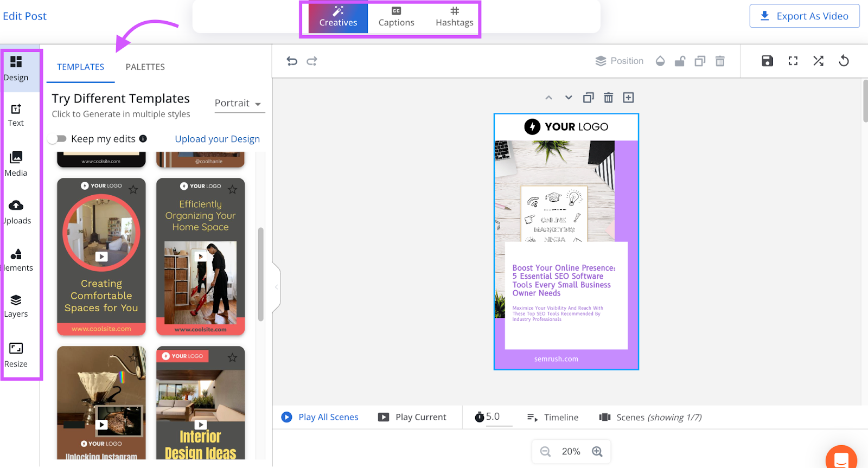The image size is (868, 468).
Task: Favorite the Creating Comfortable Spaces template
Action: pos(133,189)
